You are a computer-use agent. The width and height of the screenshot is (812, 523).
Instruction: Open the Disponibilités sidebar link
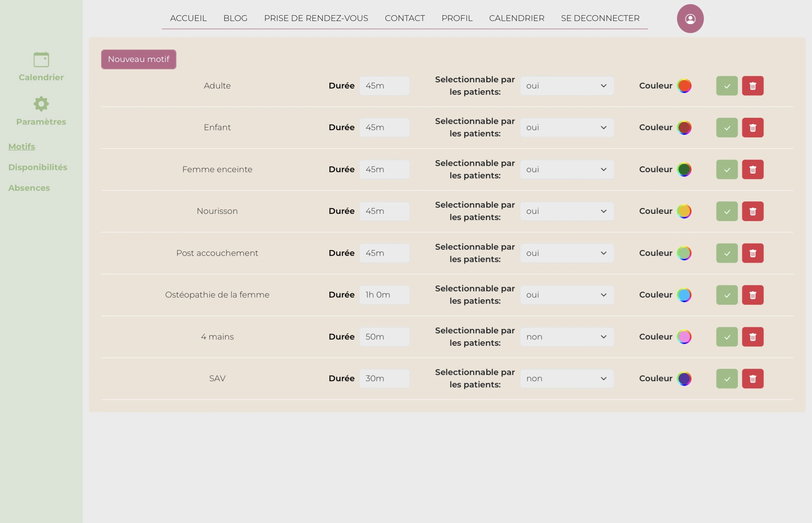pos(38,167)
